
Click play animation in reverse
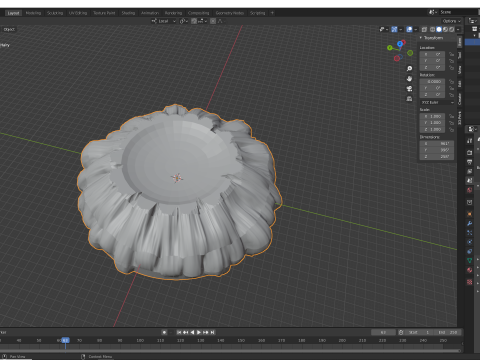(192, 332)
